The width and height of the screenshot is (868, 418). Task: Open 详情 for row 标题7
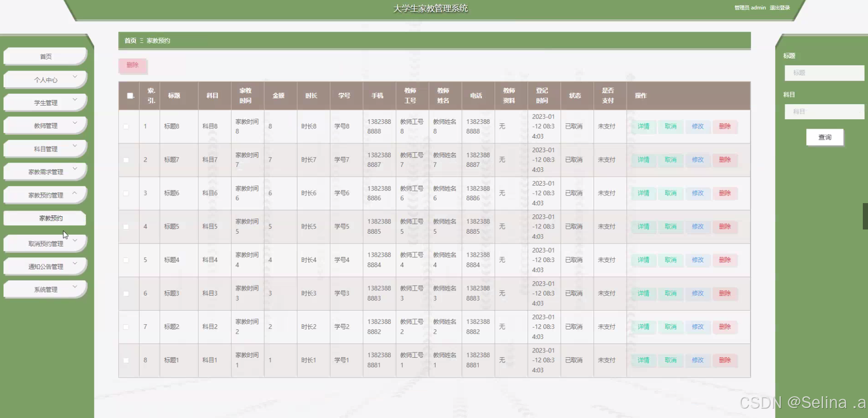(x=644, y=160)
